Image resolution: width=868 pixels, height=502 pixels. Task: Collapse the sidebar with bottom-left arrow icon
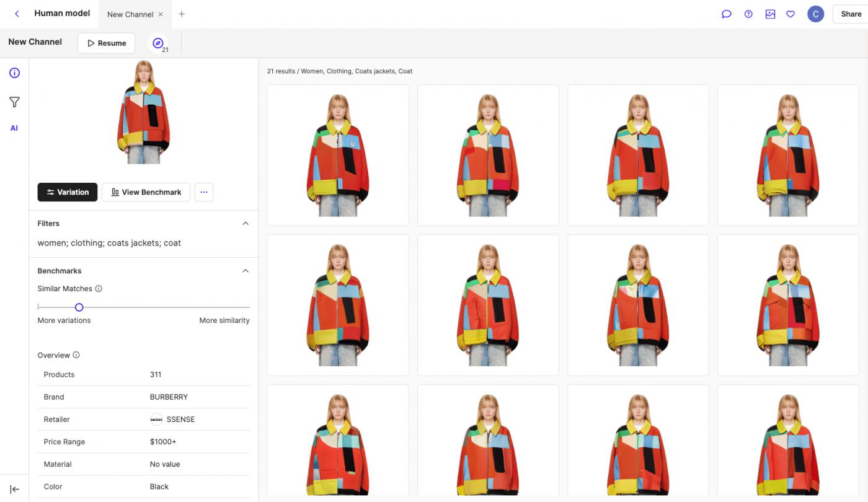(15, 490)
